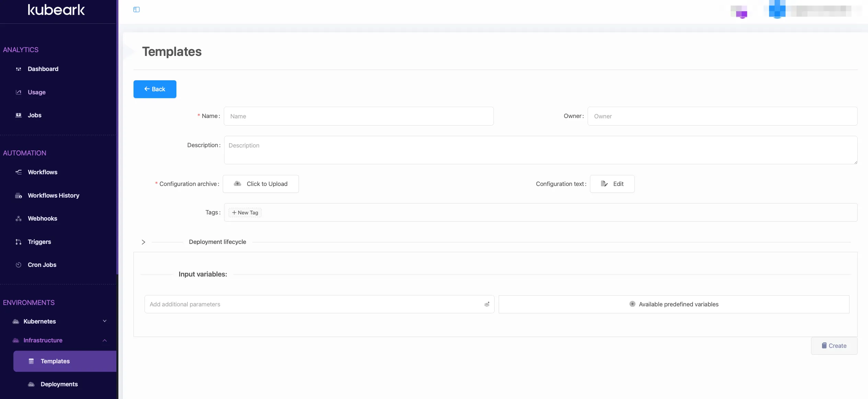Click the add-parameter icon in parameters field

point(487,304)
